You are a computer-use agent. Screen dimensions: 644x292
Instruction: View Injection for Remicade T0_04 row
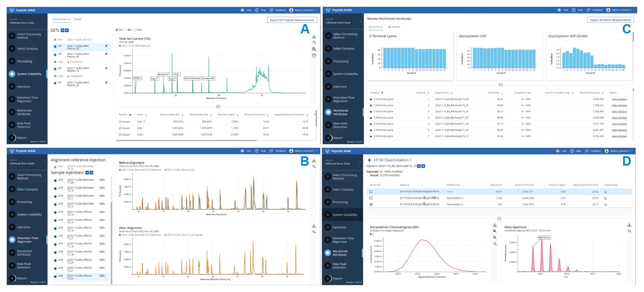619,99
